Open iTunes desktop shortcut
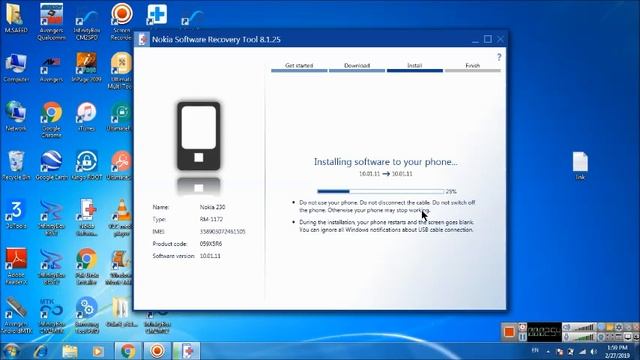This screenshot has height=360, width=640. pos(87,116)
